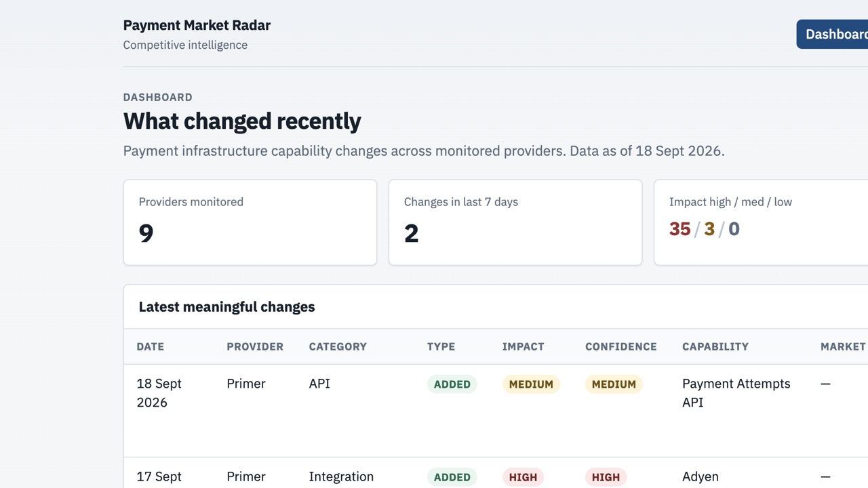Click the MARKET column header

pyautogui.click(x=843, y=346)
